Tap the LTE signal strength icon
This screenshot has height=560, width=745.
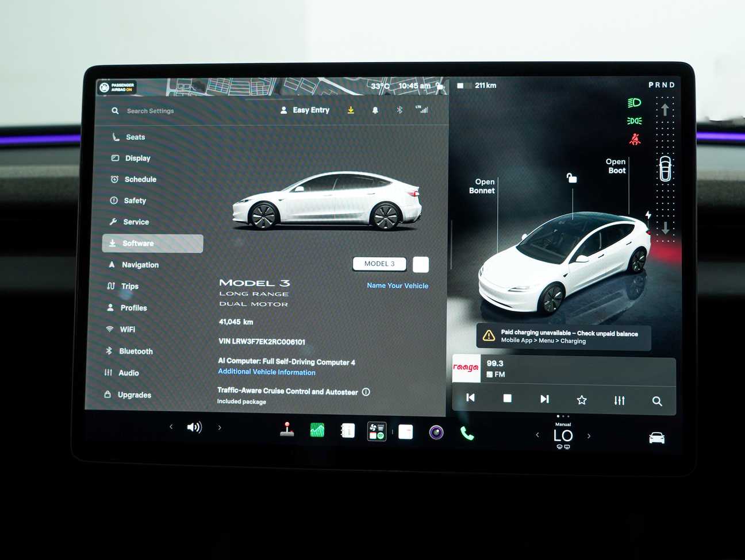click(x=422, y=109)
